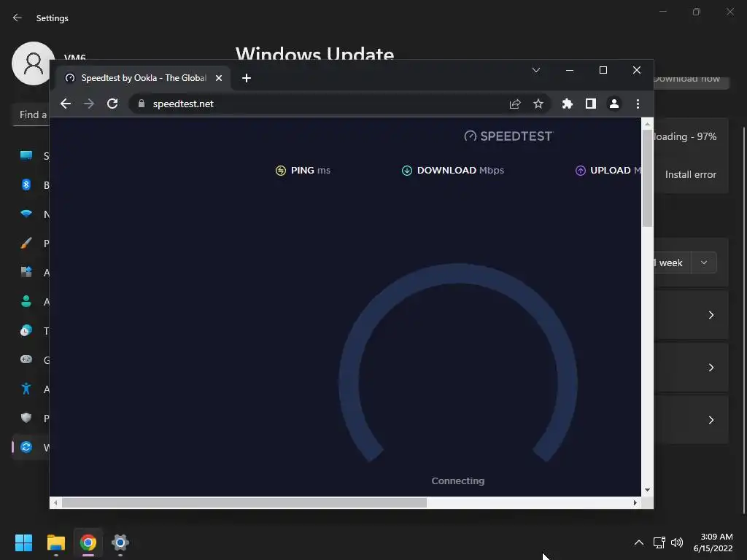Viewport: 747px width, 560px height.
Task: Open Bluetooth settings in the Settings sidebar
Action: (x=26, y=184)
